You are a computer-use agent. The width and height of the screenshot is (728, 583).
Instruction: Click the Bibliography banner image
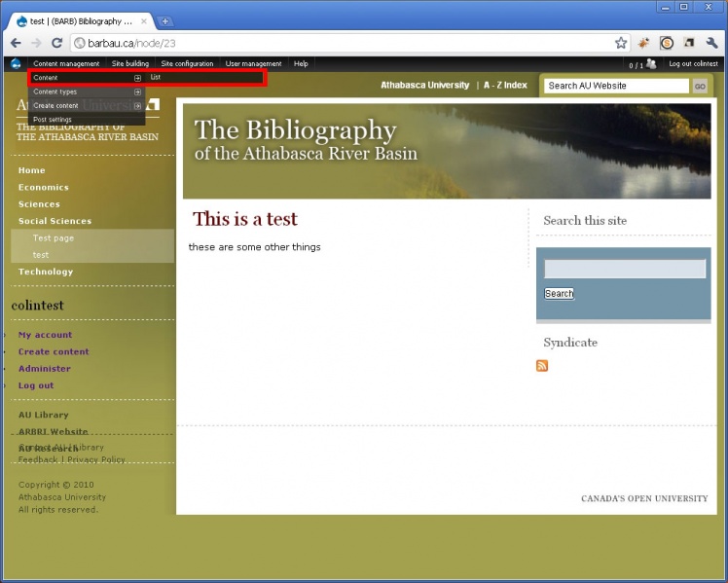click(x=447, y=151)
